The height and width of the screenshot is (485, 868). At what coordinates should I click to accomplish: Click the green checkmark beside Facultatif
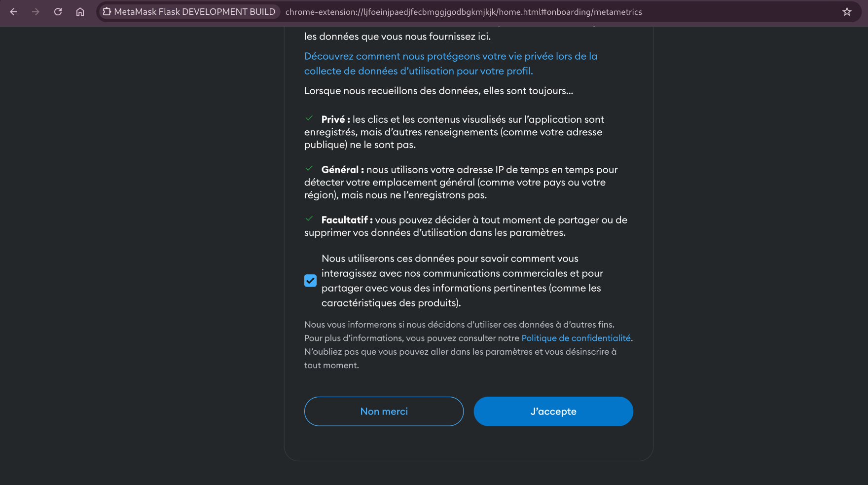pyautogui.click(x=310, y=218)
